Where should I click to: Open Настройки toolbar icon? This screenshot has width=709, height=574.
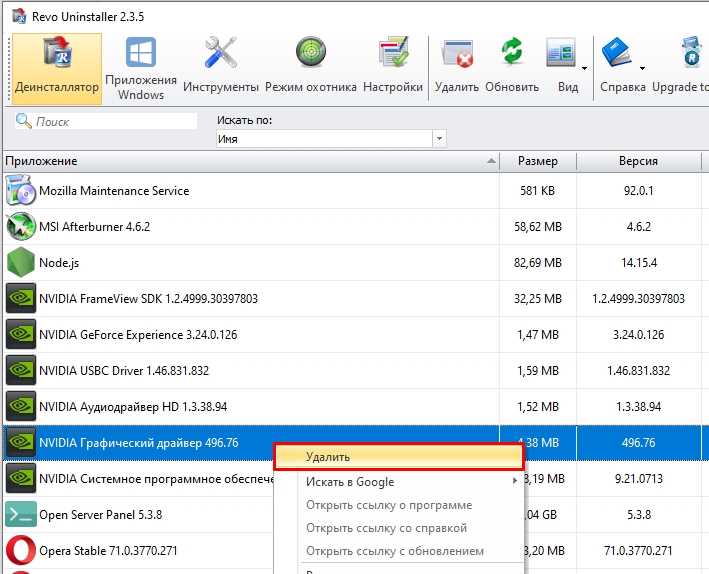[x=393, y=52]
